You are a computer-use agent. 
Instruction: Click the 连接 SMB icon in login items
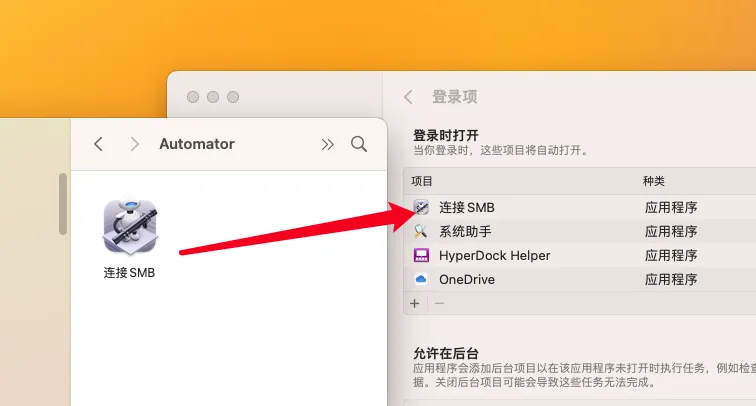[x=421, y=207]
